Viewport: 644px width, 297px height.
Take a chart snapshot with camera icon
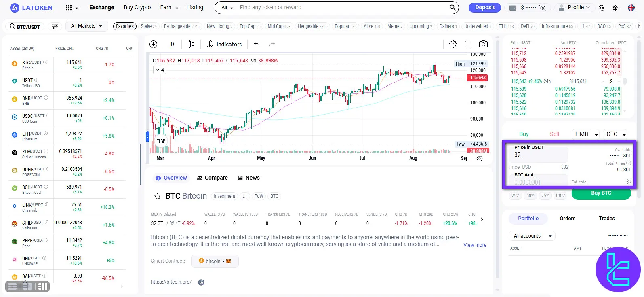(x=483, y=44)
